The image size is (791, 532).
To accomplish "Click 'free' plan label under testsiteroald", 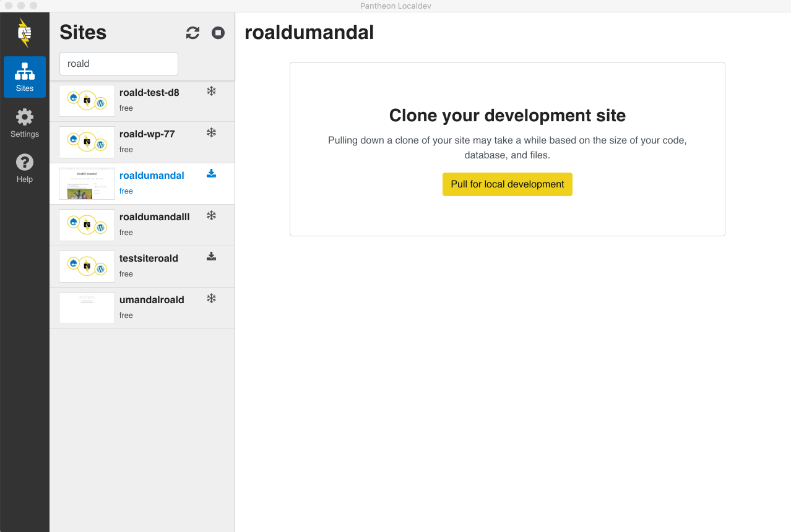I will pyautogui.click(x=126, y=274).
